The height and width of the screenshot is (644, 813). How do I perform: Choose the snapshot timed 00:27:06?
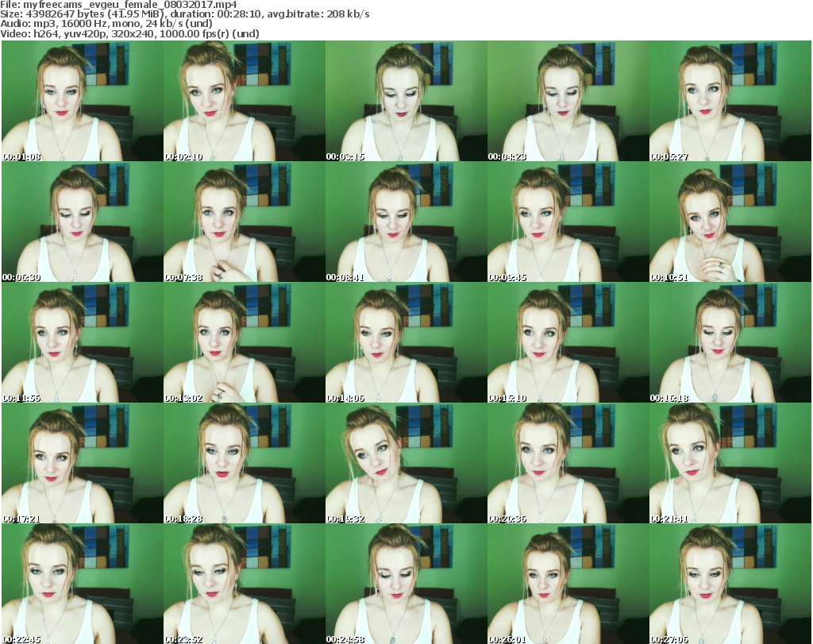tap(730, 584)
